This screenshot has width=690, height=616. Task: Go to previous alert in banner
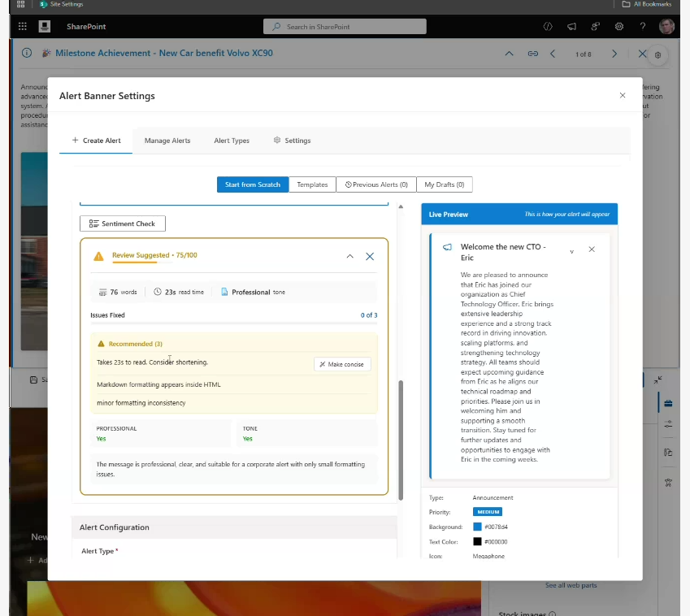553,54
